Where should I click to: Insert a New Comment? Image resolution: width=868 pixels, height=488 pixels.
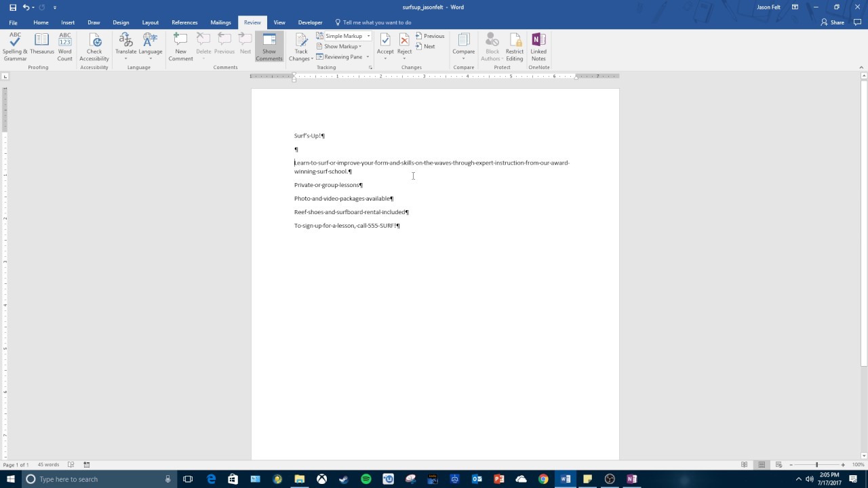pyautogui.click(x=180, y=47)
